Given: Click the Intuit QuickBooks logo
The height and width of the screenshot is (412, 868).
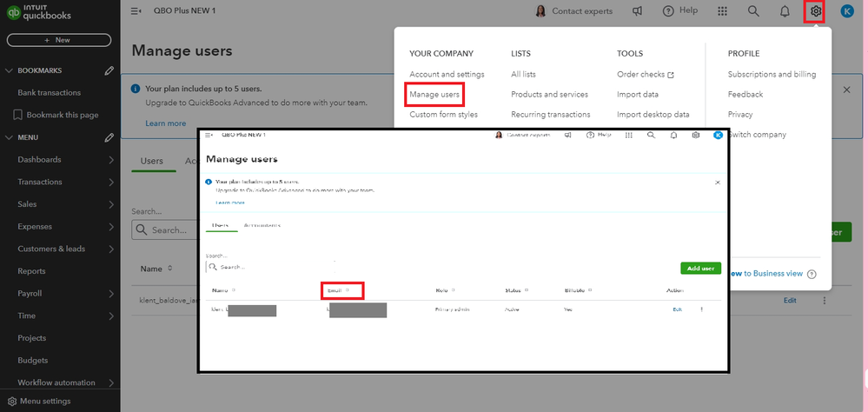Looking at the screenshot, I should pos(39,12).
